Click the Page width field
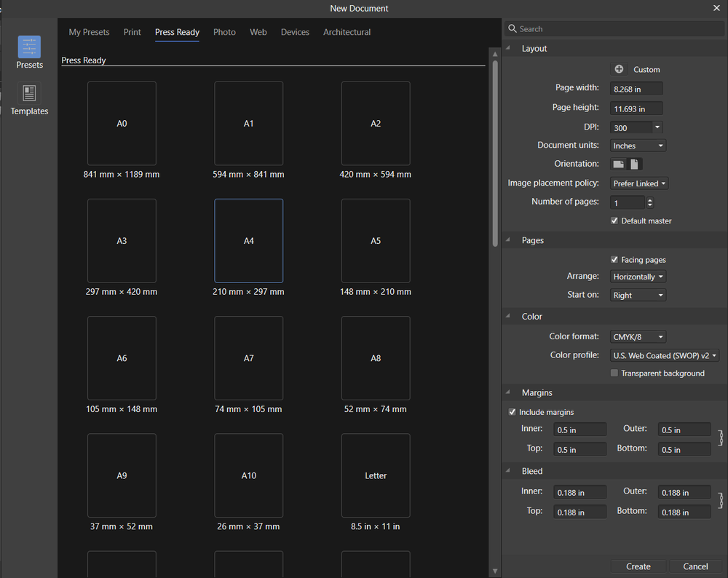The width and height of the screenshot is (728, 578). click(x=636, y=89)
